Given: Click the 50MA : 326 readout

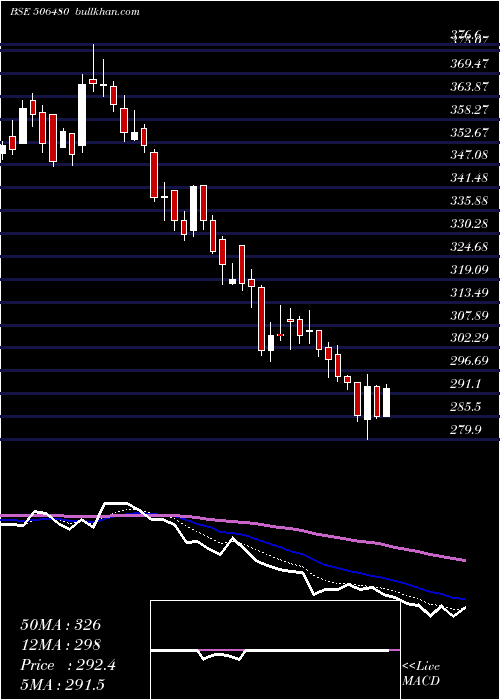Looking at the screenshot, I should pyautogui.click(x=60, y=625).
